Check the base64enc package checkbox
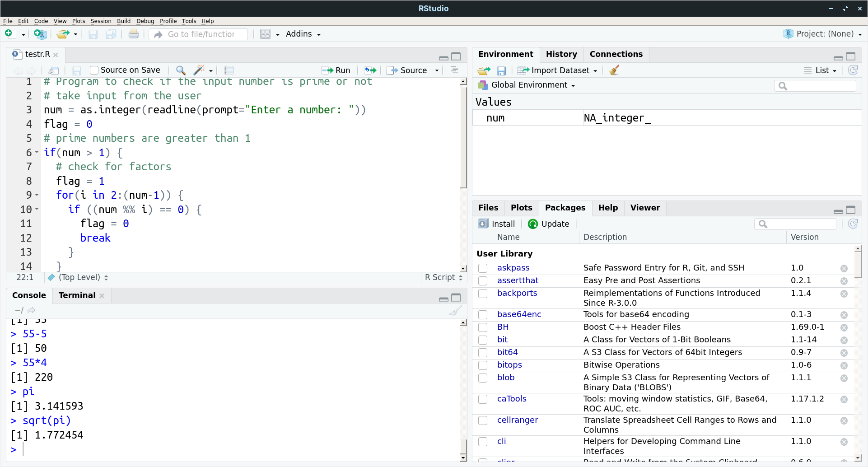This screenshot has height=467, width=868. [483, 315]
